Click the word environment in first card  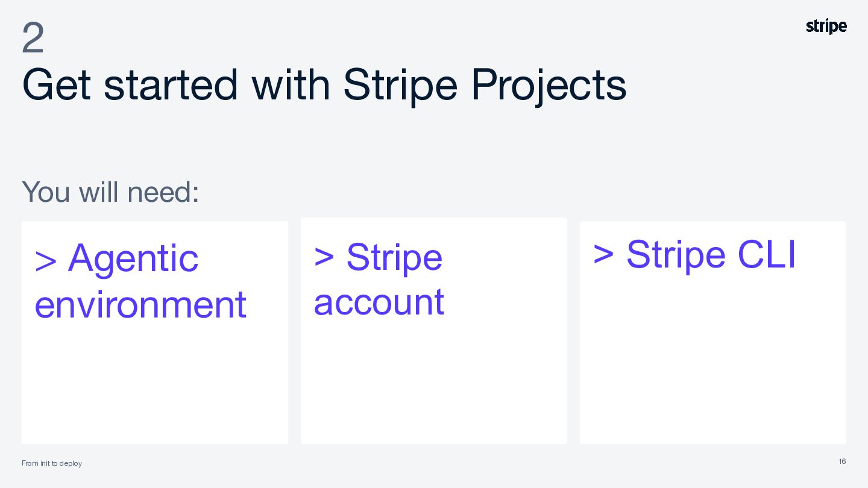click(140, 304)
